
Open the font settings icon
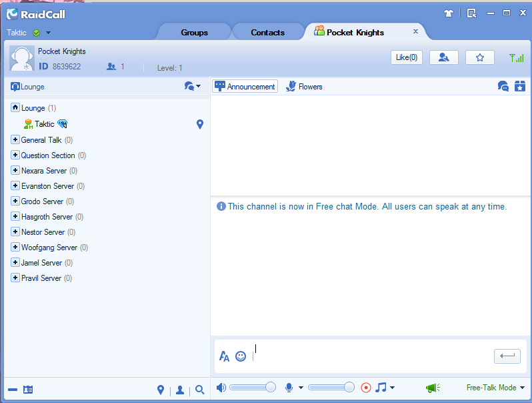pos(224,356)
